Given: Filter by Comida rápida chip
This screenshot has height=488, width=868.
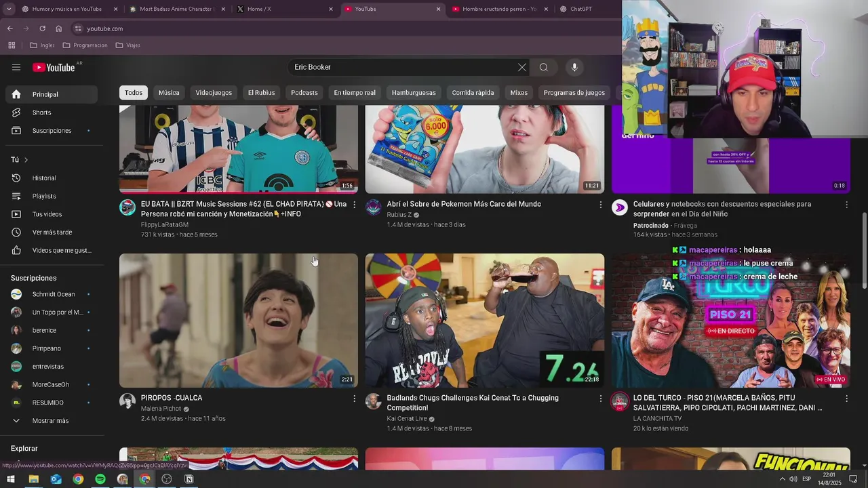Looking at the screenshot, I should [x=473, y=93].
